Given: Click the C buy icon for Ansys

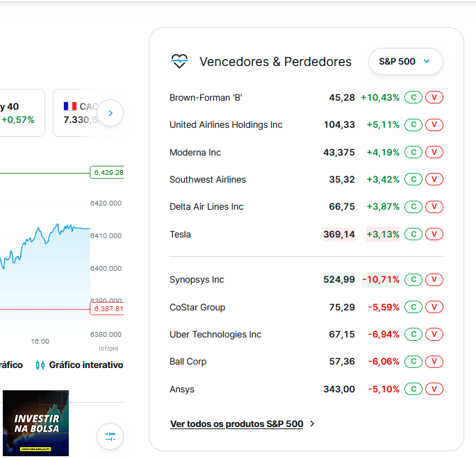Looking at the screenshot, I should (413, 389).
